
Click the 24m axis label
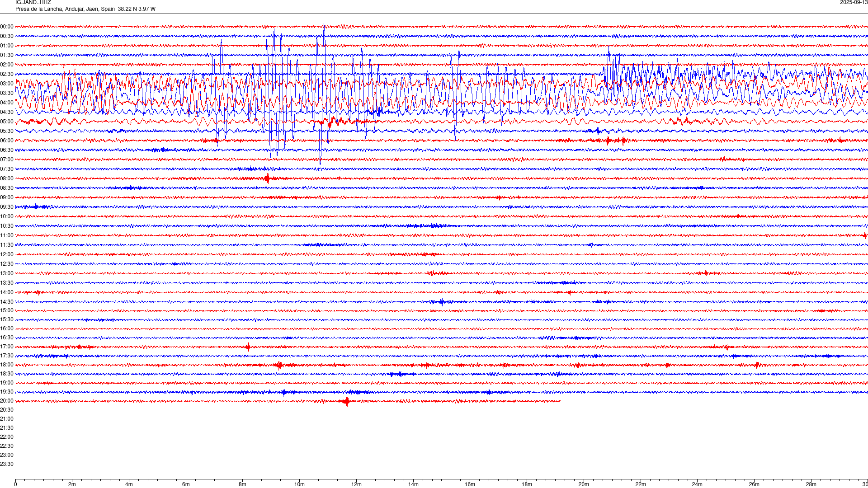tap(697, 484)
